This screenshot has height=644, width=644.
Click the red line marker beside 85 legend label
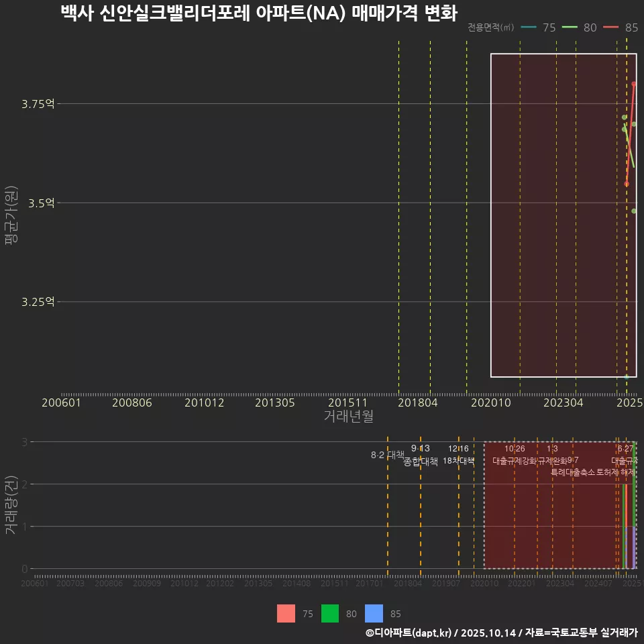pyautogui.click(x=610, y=28)
